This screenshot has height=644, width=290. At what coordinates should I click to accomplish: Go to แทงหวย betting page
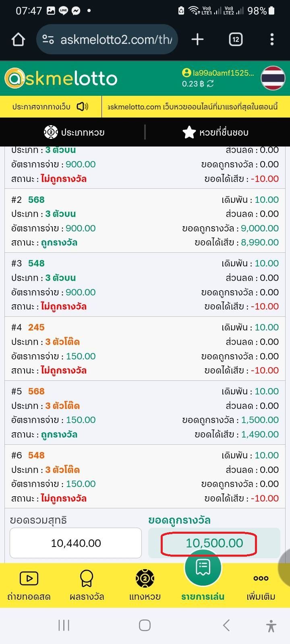coord(145,586)
